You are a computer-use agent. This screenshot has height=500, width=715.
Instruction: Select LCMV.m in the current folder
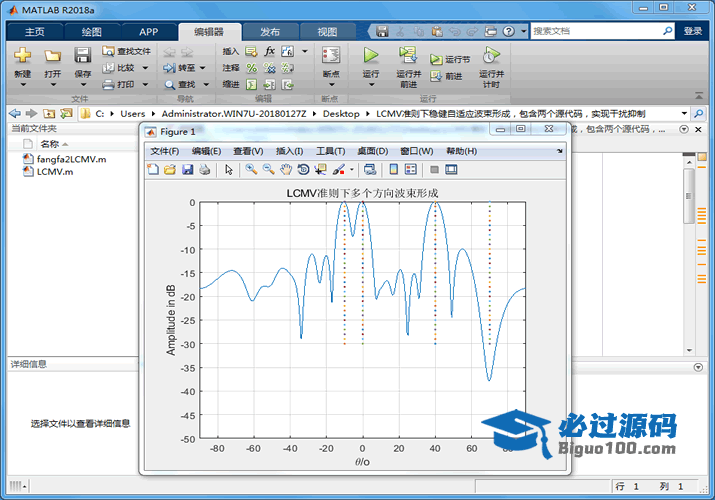54,172
